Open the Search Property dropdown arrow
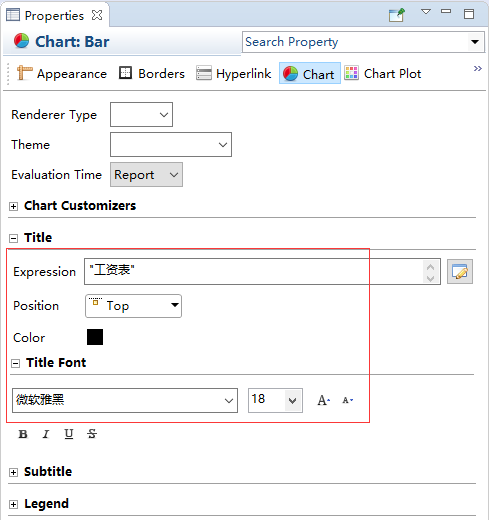Screen dimensions: 489x520 [x=475, y=42]
